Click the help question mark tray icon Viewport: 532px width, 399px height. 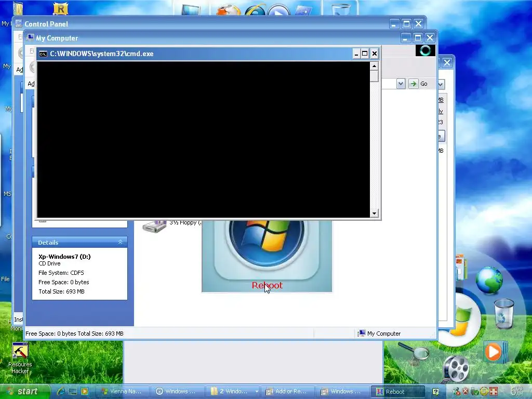(x=436, y=392)
